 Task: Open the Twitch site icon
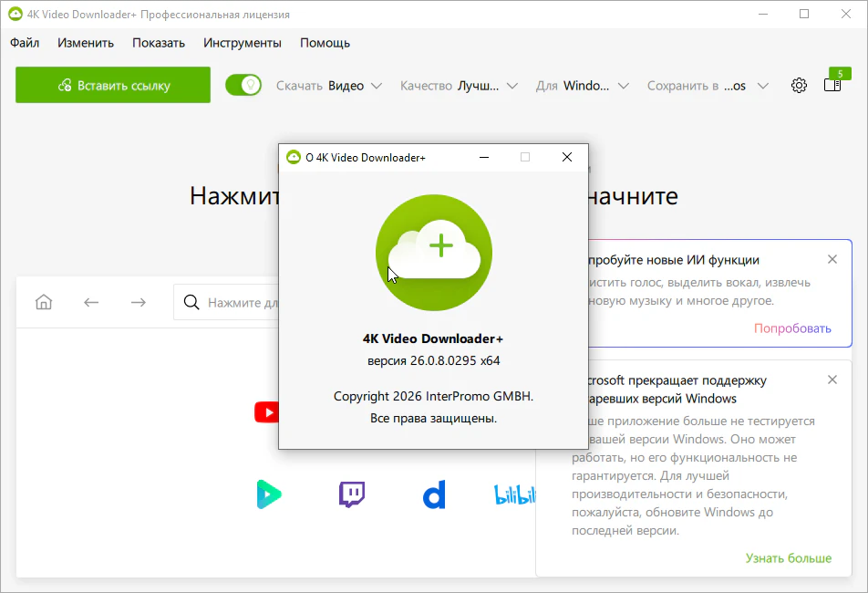click(x=352, y=494)
